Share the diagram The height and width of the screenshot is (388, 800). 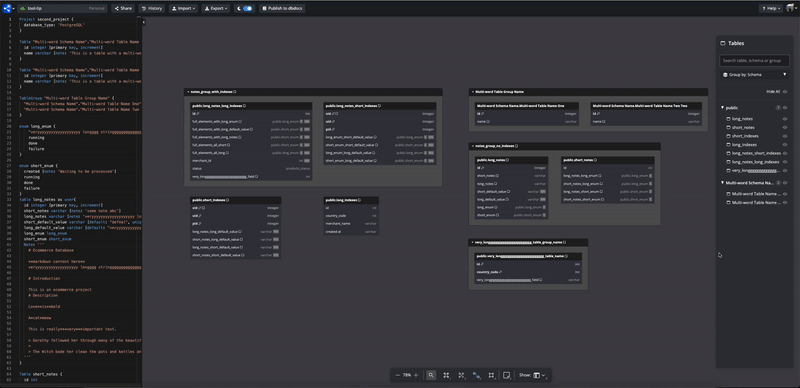[x=123, y=8]
